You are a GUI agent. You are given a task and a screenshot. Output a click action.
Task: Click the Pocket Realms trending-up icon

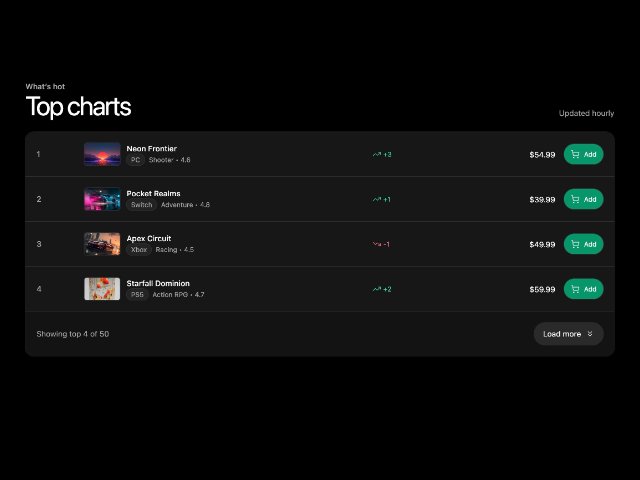(x=377, y=200)
